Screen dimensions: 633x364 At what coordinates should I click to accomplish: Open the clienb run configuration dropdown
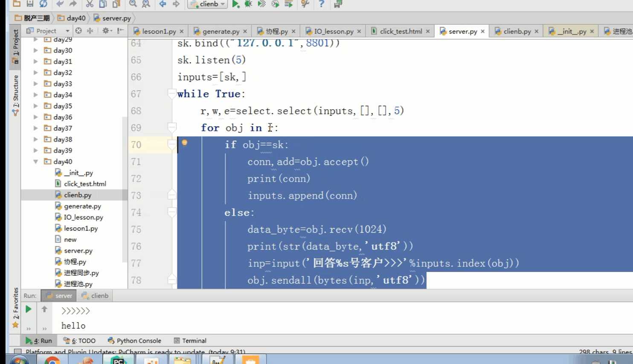tap(207, 4)
